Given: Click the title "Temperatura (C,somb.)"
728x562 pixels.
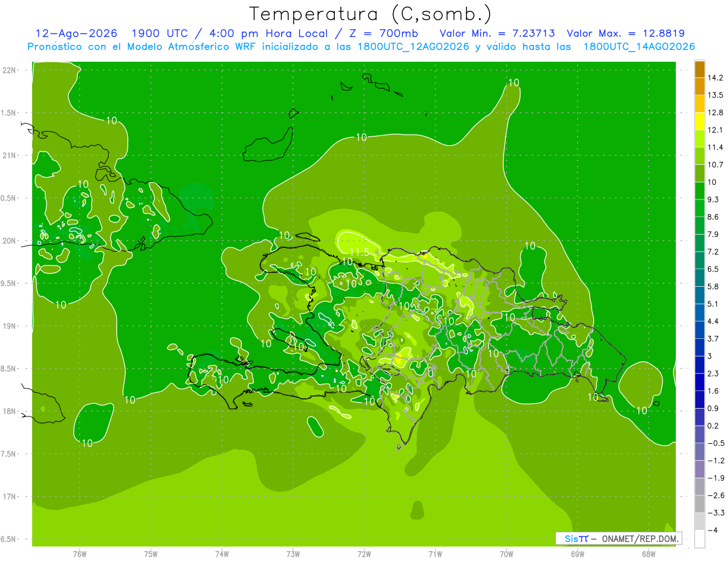Looking at the screenshot, I should (x=371, y=14).
